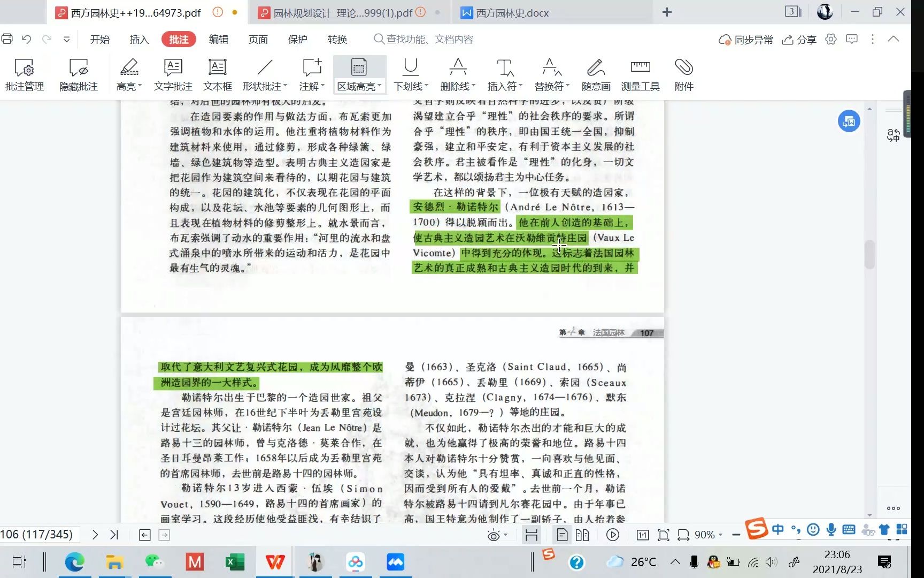Jump to the last page arrow
The width and height of the screenshot is (924, 578).
click(x=114, y=535)
